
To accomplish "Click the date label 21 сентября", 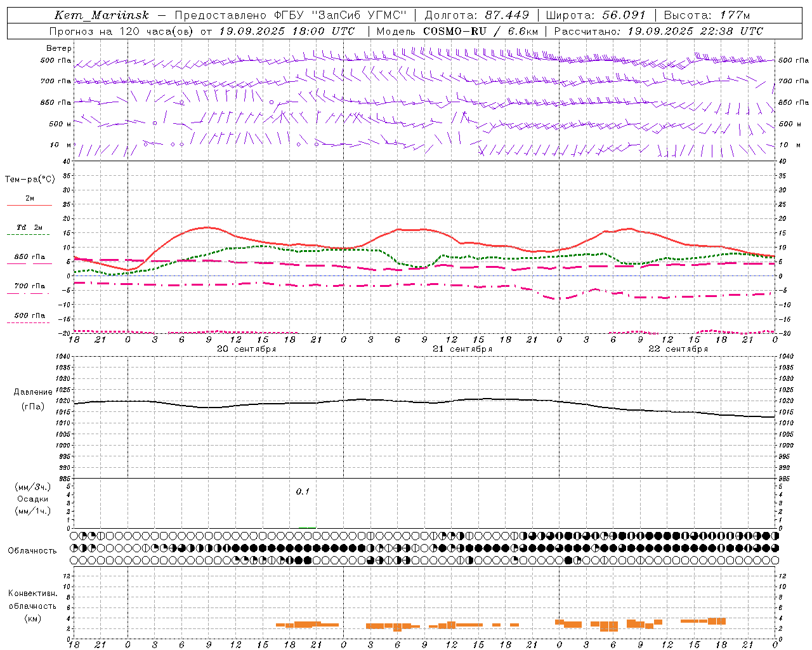I will point(462,348).
